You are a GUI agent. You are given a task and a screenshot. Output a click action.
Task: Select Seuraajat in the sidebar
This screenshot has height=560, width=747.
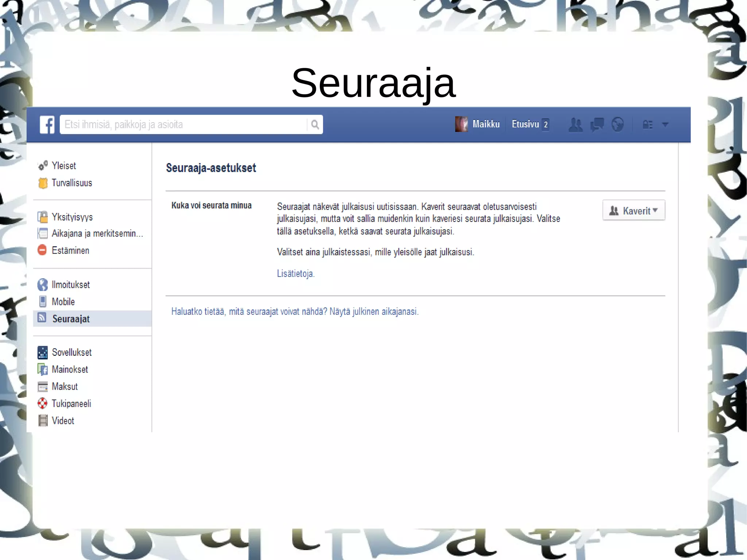pos(71,319)
